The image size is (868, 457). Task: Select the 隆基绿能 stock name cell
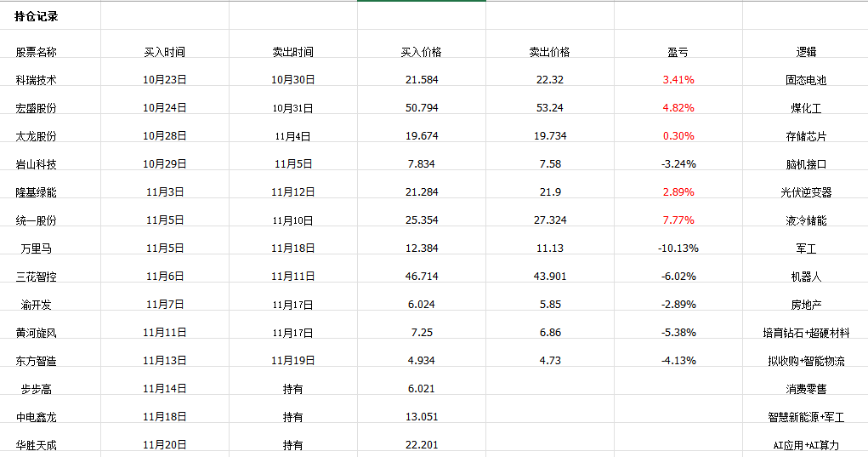pos(36,192)
